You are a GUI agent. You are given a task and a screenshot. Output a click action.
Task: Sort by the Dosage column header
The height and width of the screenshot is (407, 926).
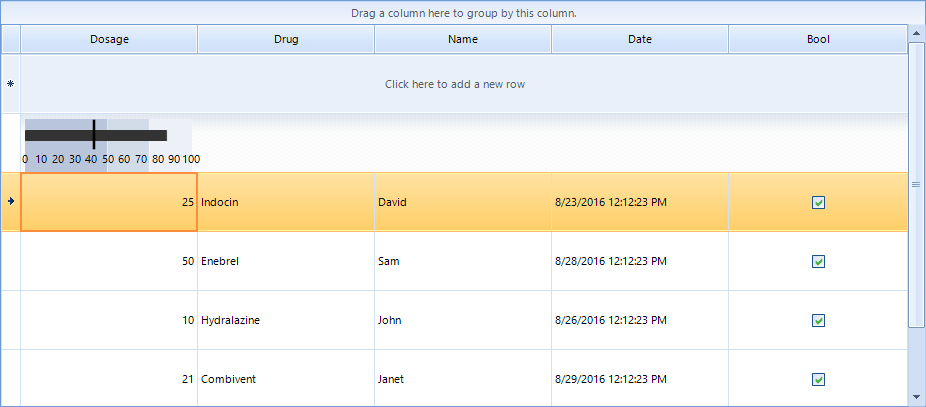[109, 40]
